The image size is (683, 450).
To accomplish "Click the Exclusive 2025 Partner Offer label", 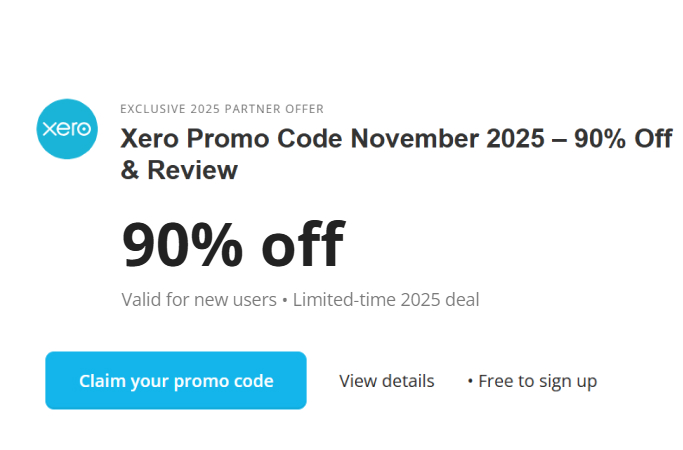I will click(x=221, y=109).
